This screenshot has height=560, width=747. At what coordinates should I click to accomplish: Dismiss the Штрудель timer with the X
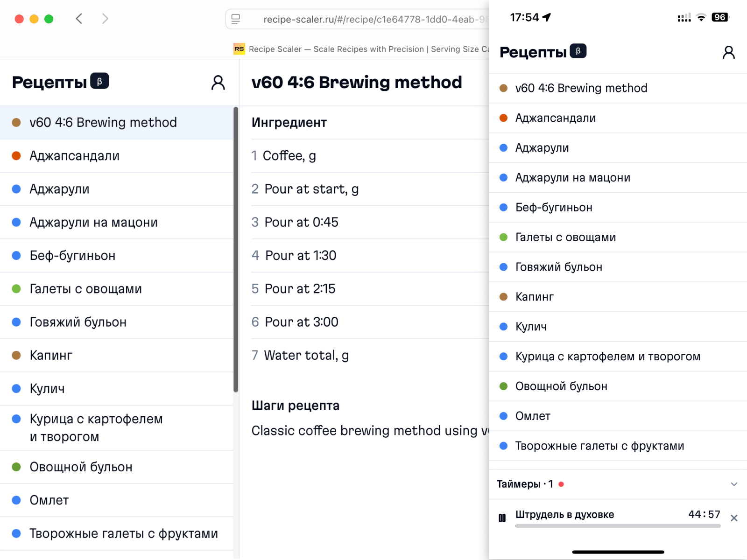click(x=734, y=518)
